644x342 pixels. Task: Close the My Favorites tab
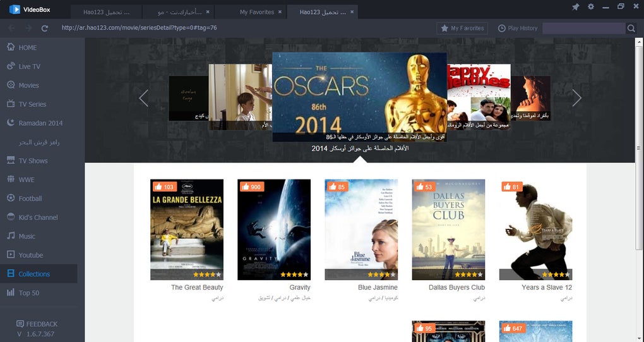coord(280,12)
